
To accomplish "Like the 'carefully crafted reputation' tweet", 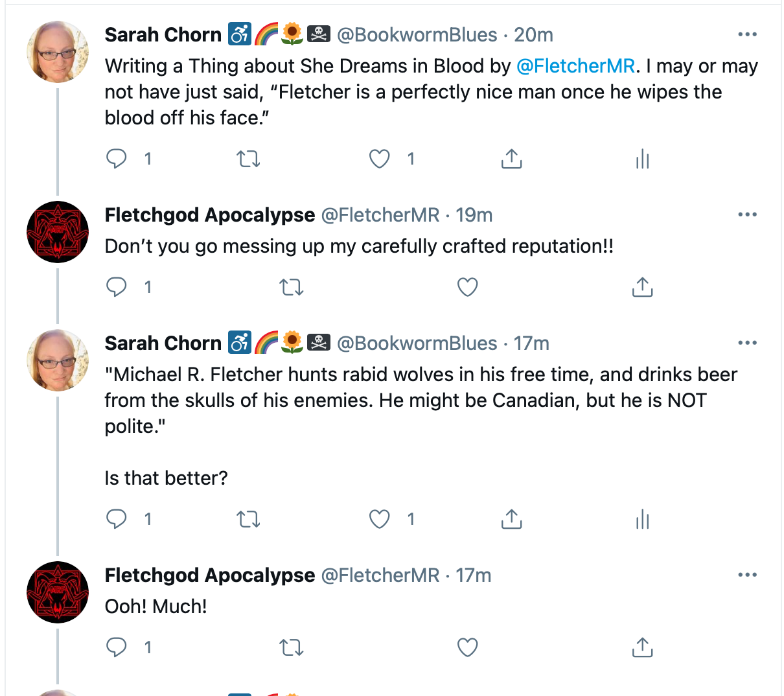I will pyautogui.click(x=467, y=287).
